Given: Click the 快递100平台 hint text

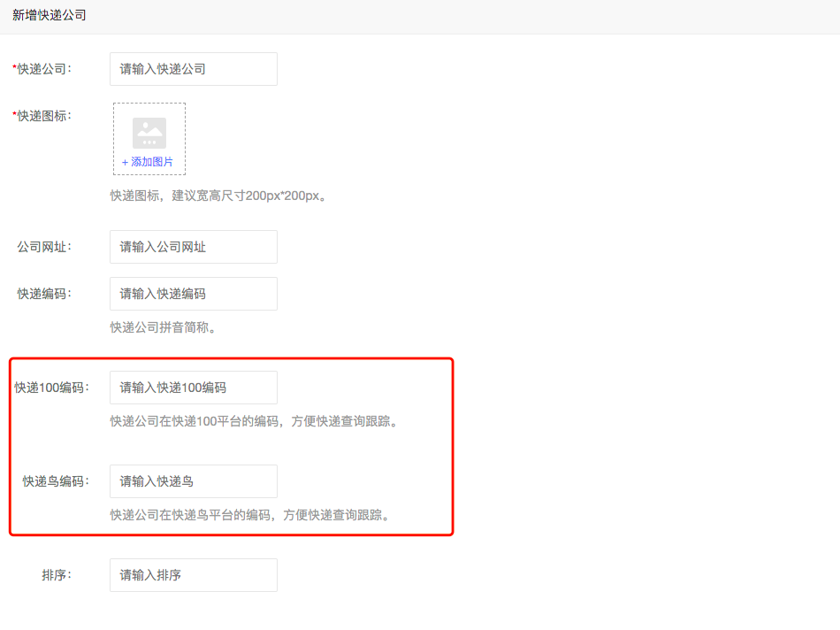Looking at the screenshot, I should coord(255,421).
